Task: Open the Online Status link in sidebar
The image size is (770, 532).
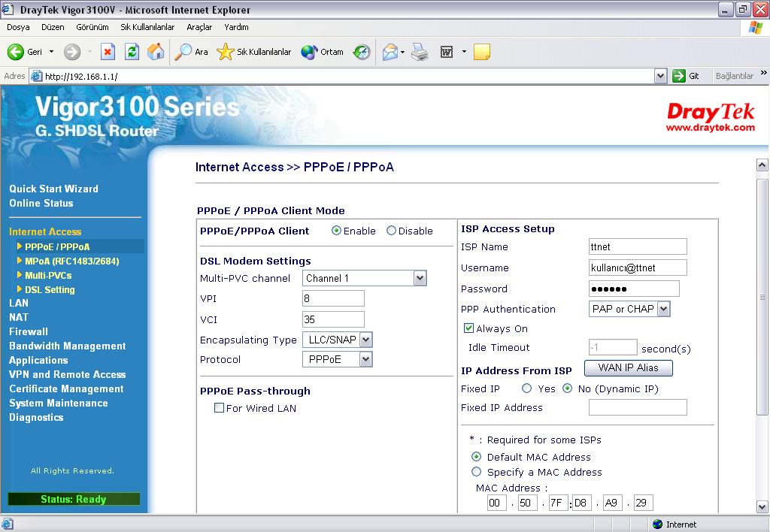Action: [x=41, y=203]
